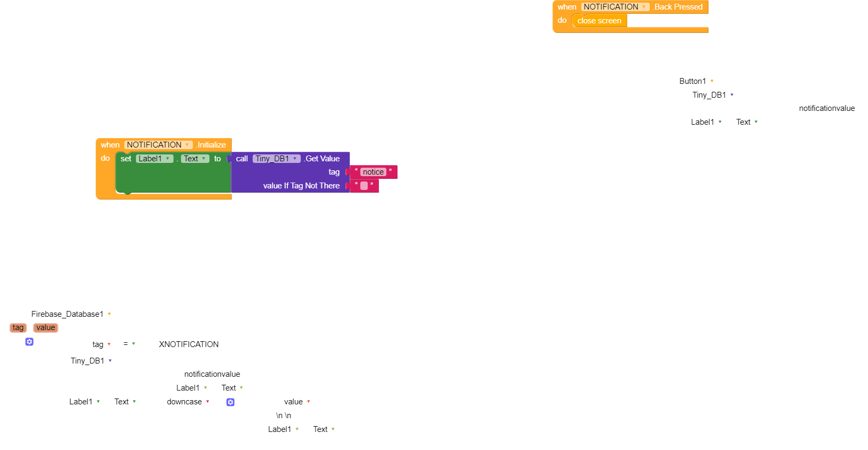Open the Text dropdown in the bottom-most row
The width and height of the screenshot is (868, 450).
324,429
